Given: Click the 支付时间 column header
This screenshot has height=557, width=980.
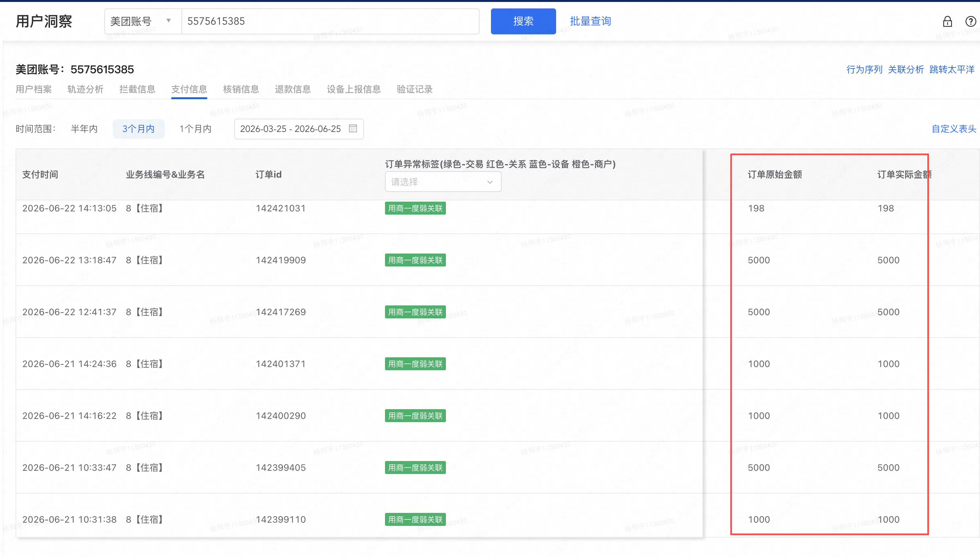Looking at the screenshot, I should pyautogui.click(x=40, y=174).
